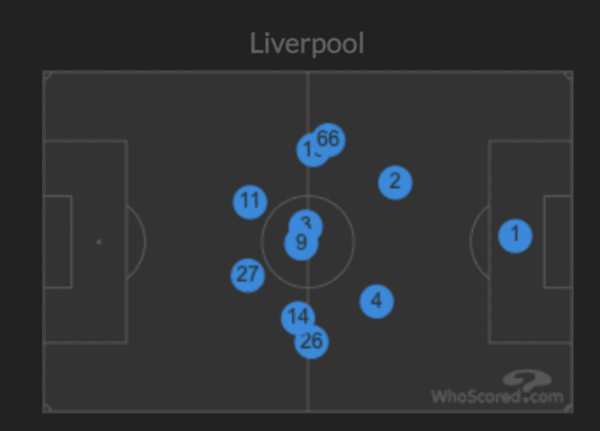The width and height of the screenshot is (600, 431).
Task: Click the top-left corner arc
Action: tap(47, 76)
